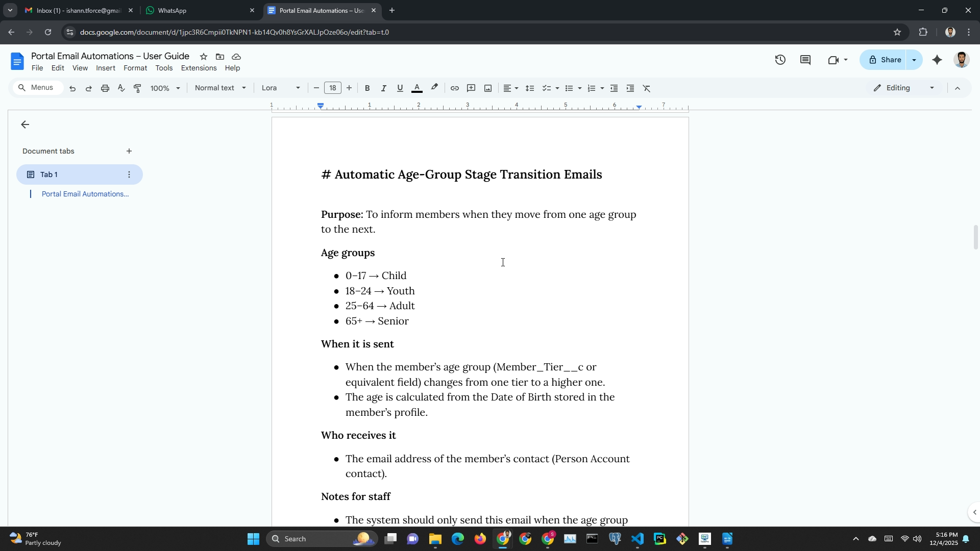Select the Paint format tool

[137, 88]
